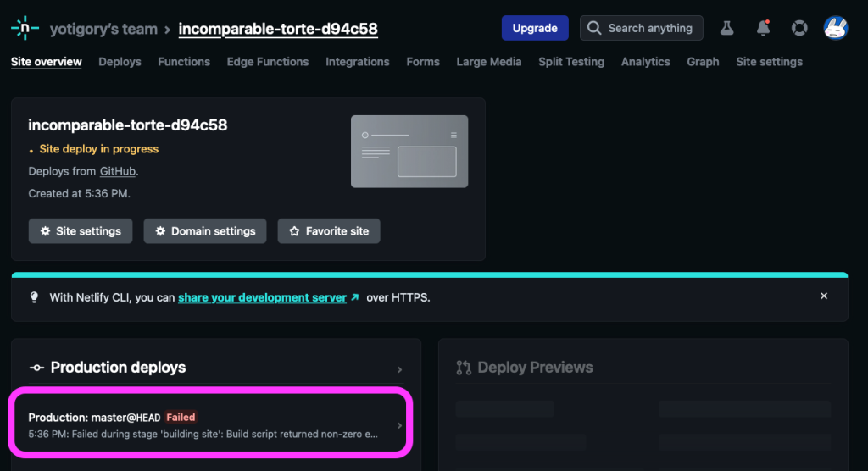This screenshot has width=868, height=471.
Task: Click the Production deploys heading
Action: pos(118,368)
